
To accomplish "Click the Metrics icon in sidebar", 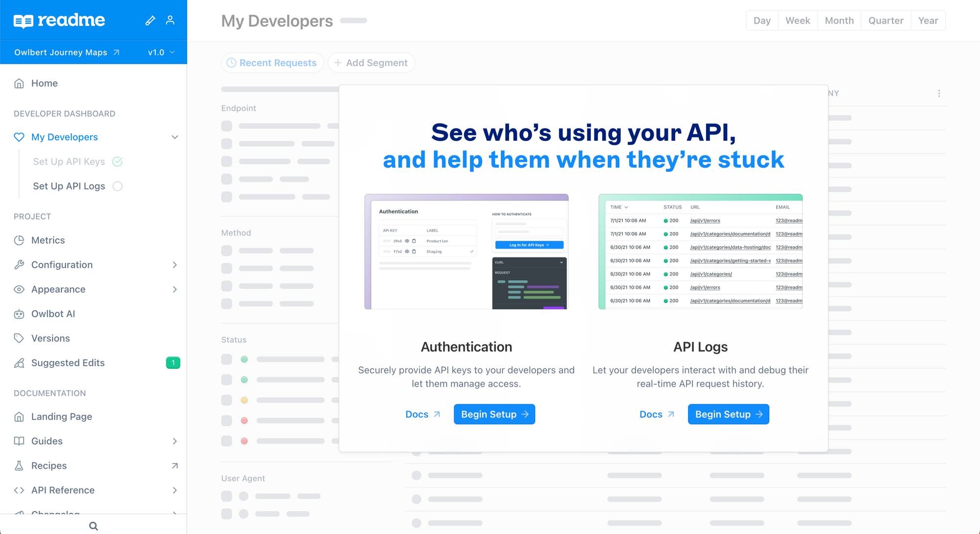I will [19, 240].
